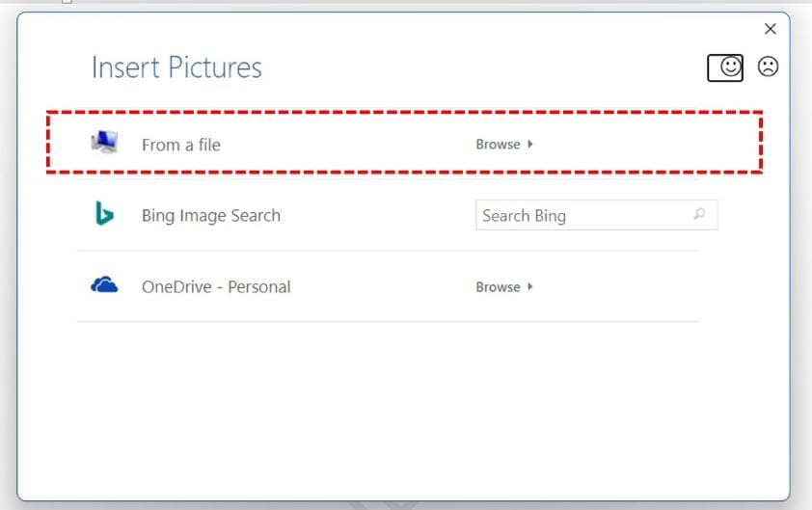
Task: Select the Bing Image Search label
Action: coord(210,216)
